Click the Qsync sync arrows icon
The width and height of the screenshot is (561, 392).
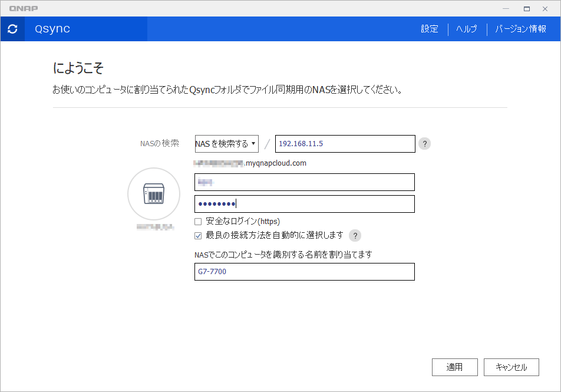[x=12, y=29]
